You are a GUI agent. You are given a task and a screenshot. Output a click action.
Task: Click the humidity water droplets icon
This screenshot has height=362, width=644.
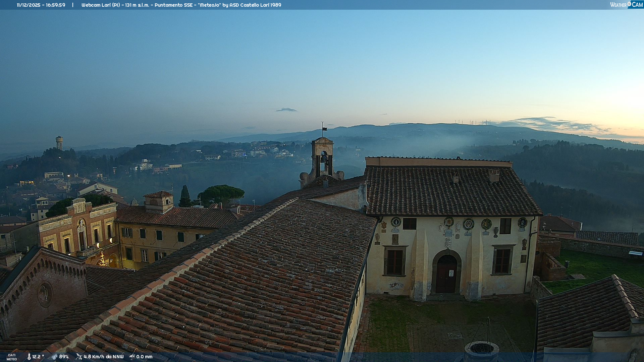coord(54,357)
